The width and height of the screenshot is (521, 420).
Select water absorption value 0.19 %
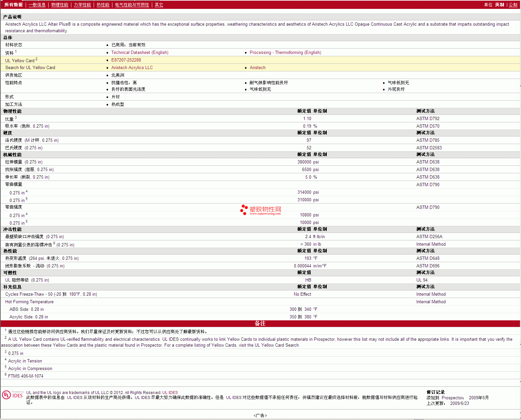310,126
